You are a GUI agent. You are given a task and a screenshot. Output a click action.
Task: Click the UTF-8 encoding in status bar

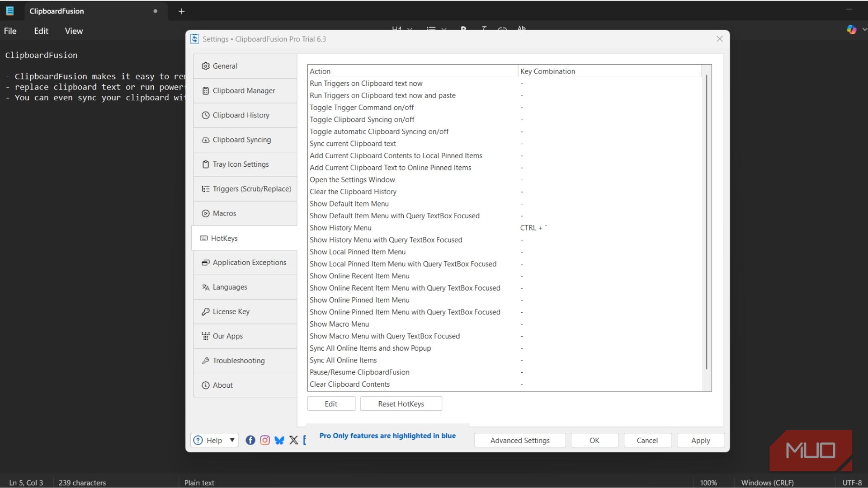852,483
